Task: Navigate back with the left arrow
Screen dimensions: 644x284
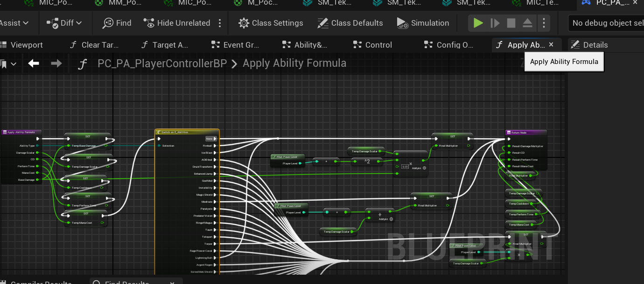Action: [x=34, y=64]
